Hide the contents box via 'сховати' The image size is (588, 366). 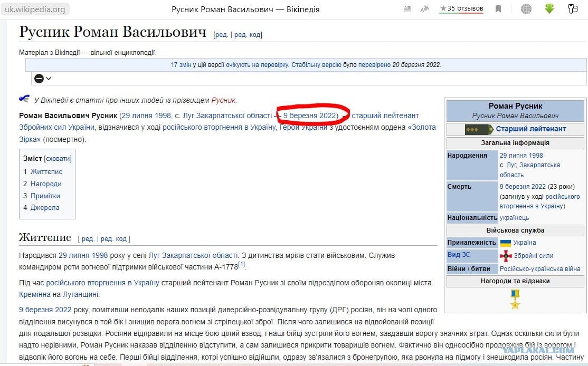tap(58, 159)
